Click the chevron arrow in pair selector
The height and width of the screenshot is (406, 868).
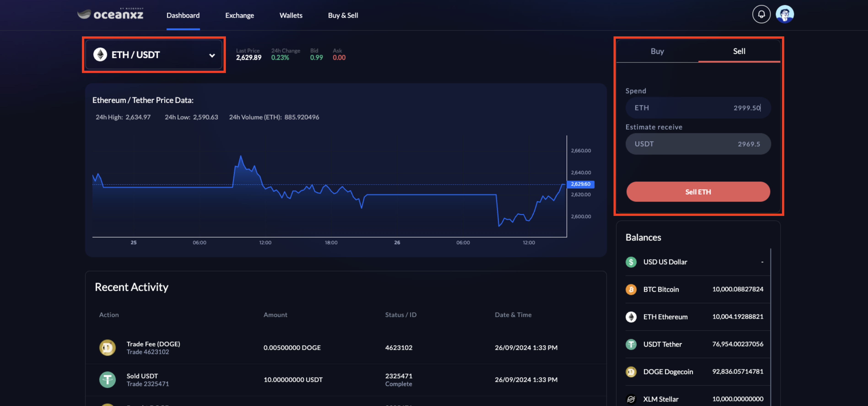tap(212, 56)
